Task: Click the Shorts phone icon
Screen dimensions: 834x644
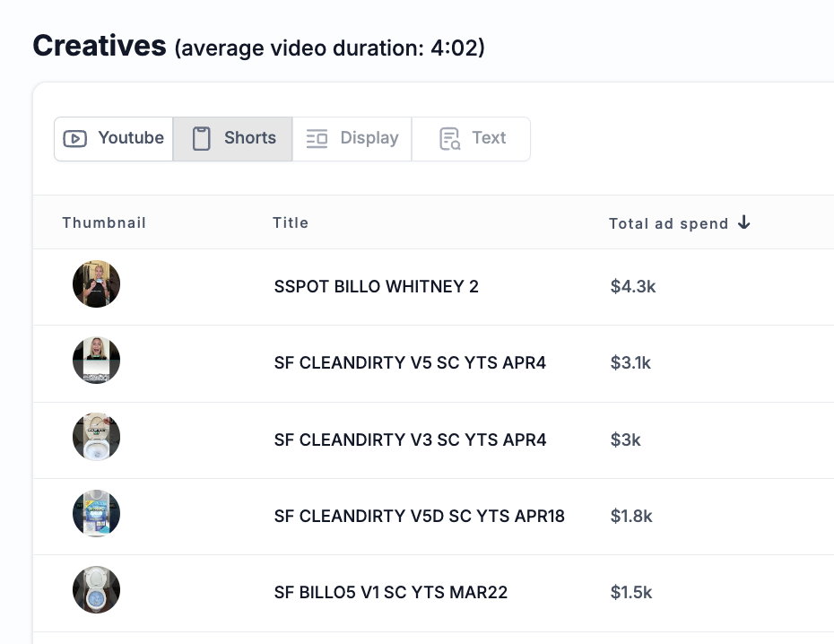Action: (201, 139)
